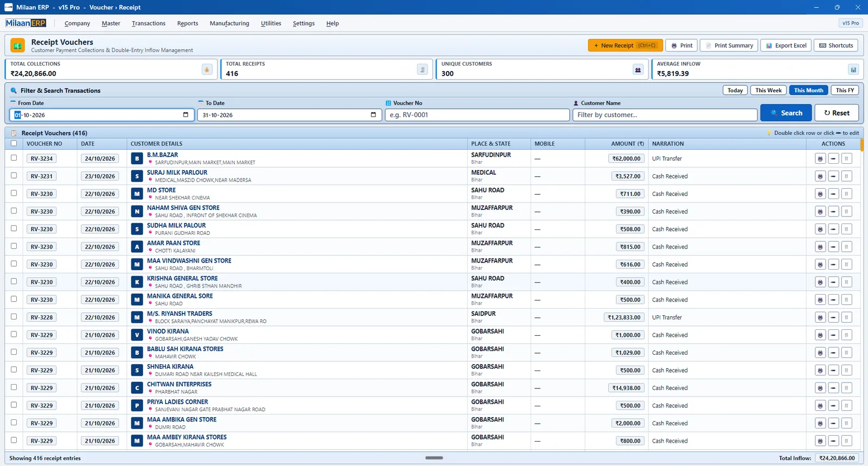The height and width of the screenshot is (466, 868).
Task: Create a New Receipt
Action: [624, 46]
